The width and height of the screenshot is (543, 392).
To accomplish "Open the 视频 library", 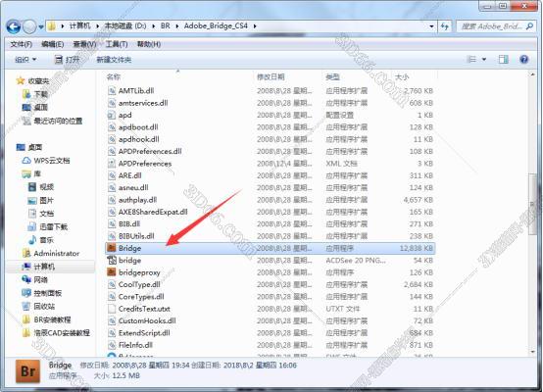I will click(41, 187).
